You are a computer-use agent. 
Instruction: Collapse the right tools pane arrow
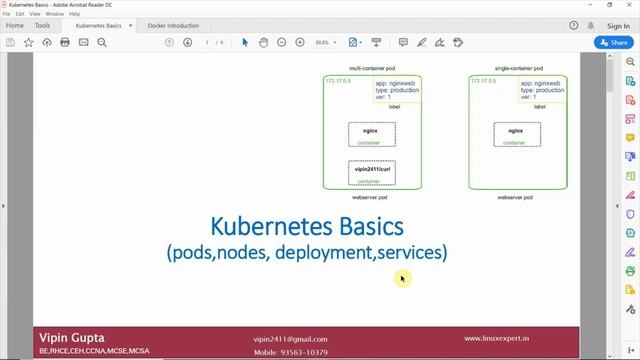coord(617,206)
